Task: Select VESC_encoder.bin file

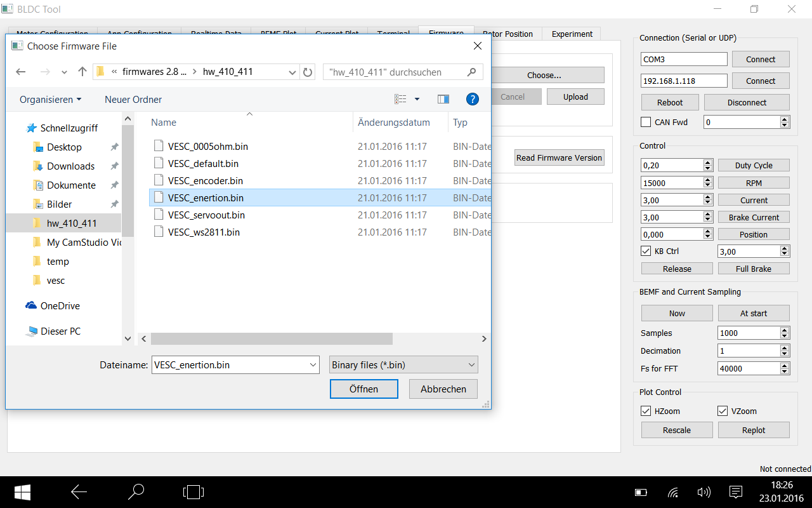Action: click(x=206, y=181)
